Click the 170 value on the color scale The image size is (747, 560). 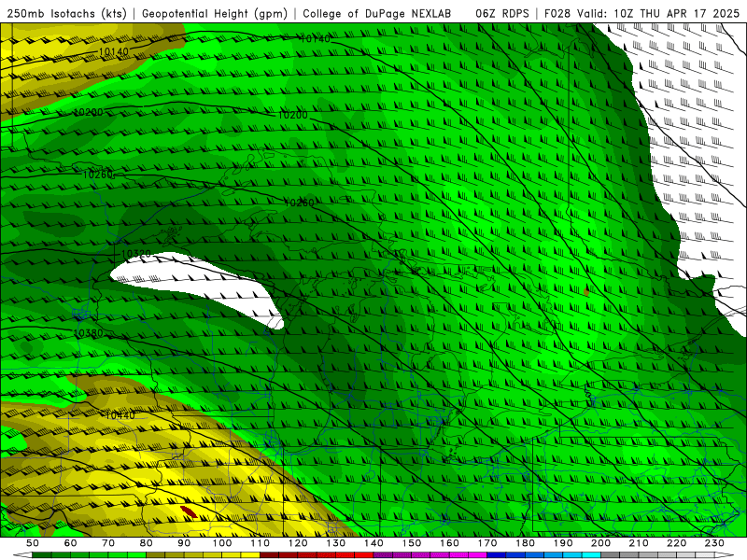tap(487, 543)
